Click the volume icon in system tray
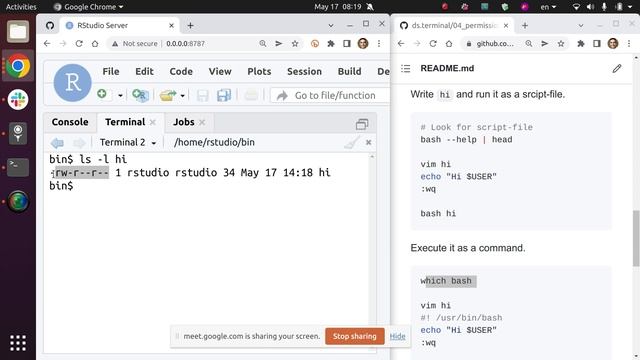The image size is (640, 360). point(590,7)
